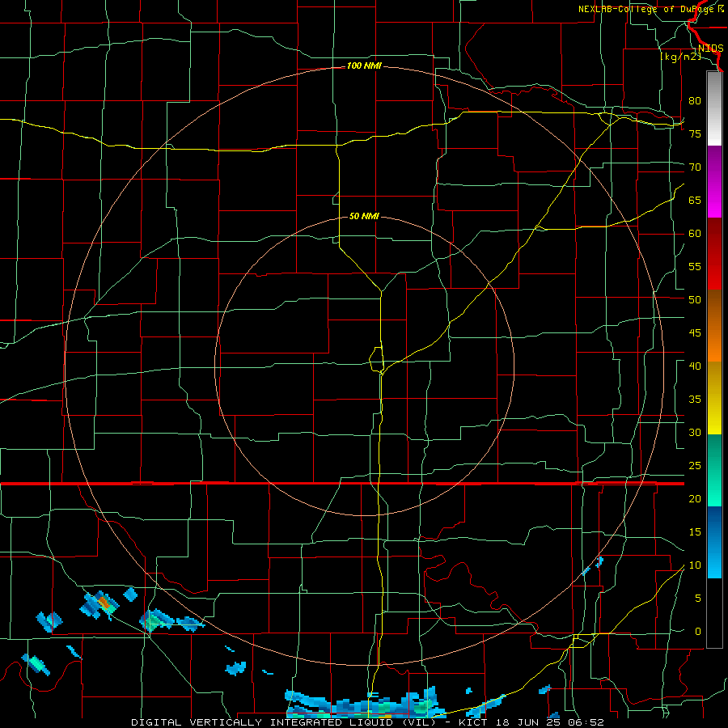The height and width of the screenshot is (728, 728).
Task: Click the 80 value on the color scale
Action: click(x=695, y=101)
